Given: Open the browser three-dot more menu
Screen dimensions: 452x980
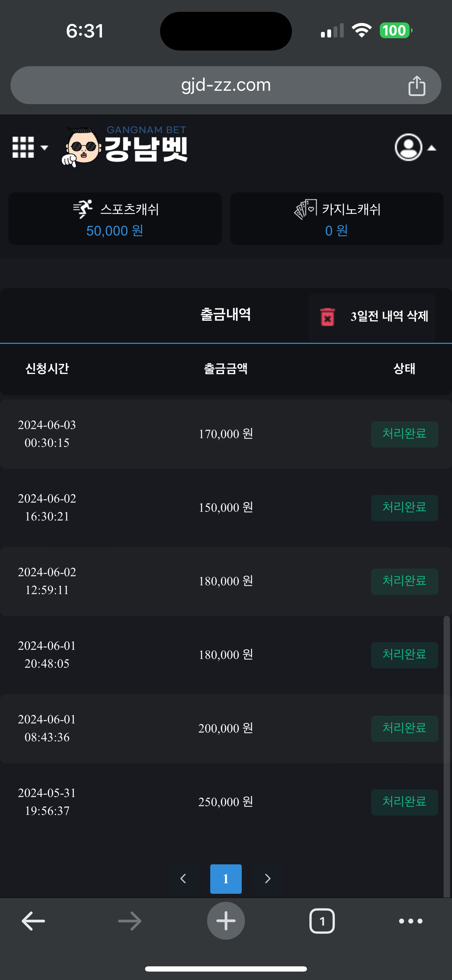Looking at the screenshot, I should pos(411,921).
